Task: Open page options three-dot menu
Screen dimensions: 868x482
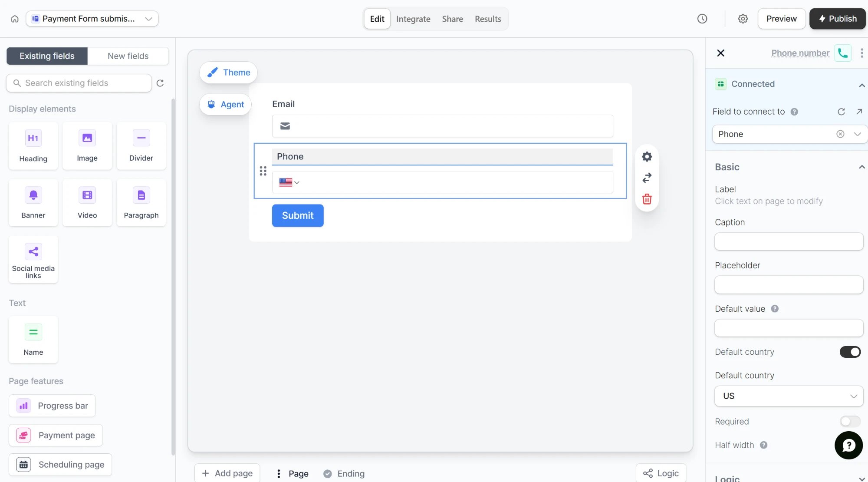Action: click(279, 473)
